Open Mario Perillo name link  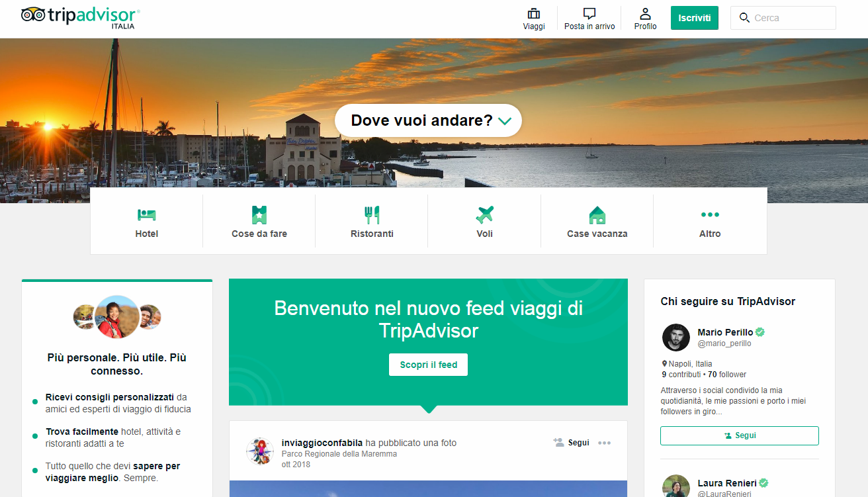point(725,332)
